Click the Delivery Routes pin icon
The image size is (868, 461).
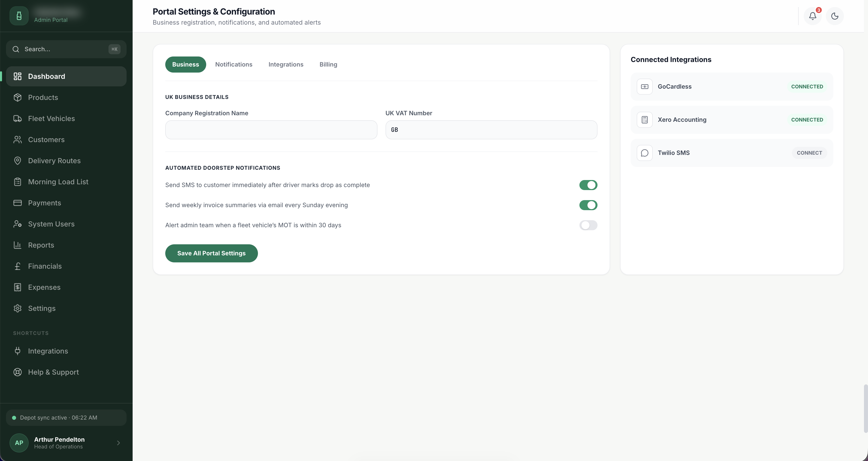tap(18, 161)
